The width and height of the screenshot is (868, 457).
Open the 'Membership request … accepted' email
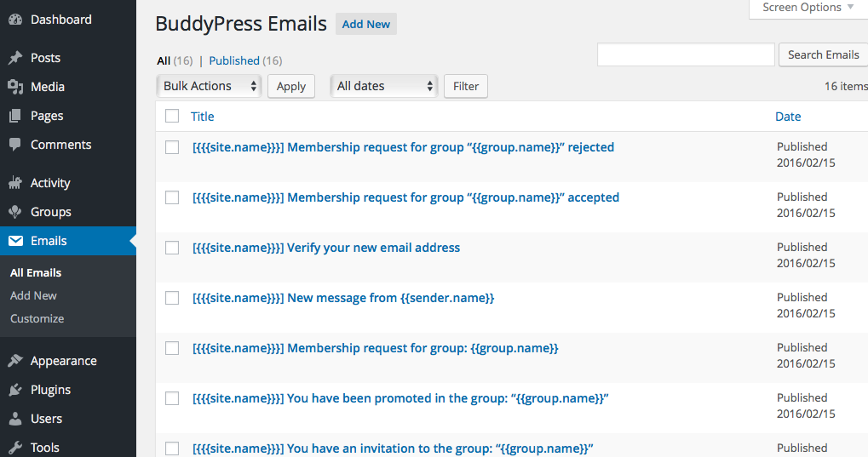coord(405,197)
